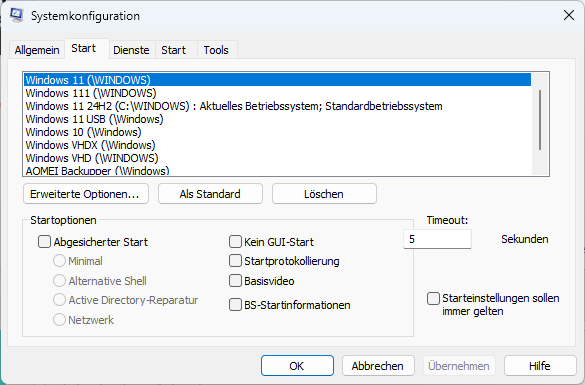Select Active Directory-Reparatur radio option
585x385 pixels.
(x=59, y=300)
